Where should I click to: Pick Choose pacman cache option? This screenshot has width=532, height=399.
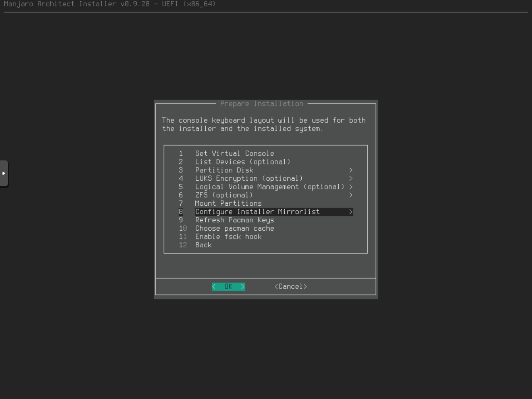point(234,228)
